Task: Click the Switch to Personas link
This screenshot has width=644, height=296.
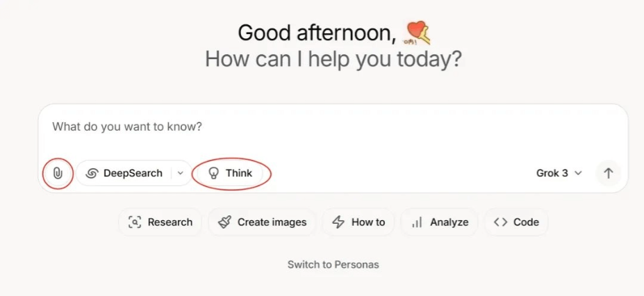Action: click(x=333, y=265)
